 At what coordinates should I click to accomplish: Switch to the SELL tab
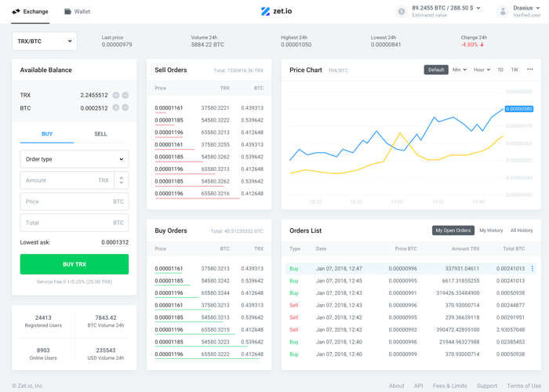[100, 134]
